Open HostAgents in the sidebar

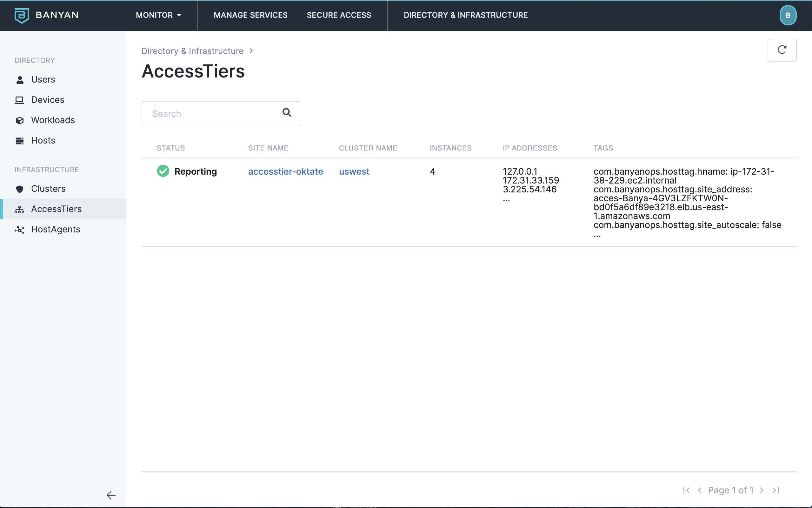coord(56,230)
